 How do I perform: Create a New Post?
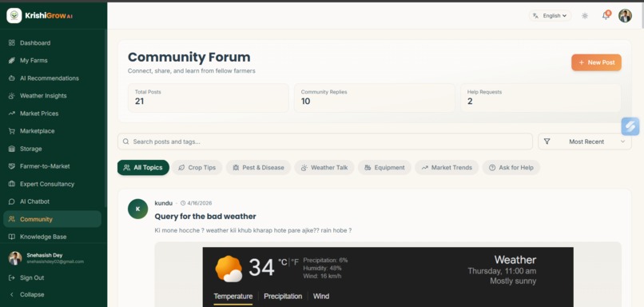(596, 62)
